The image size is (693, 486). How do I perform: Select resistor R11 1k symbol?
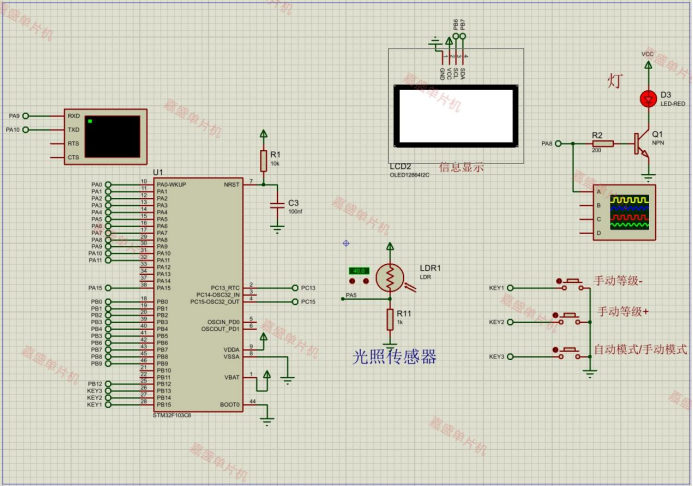(390, 319)
